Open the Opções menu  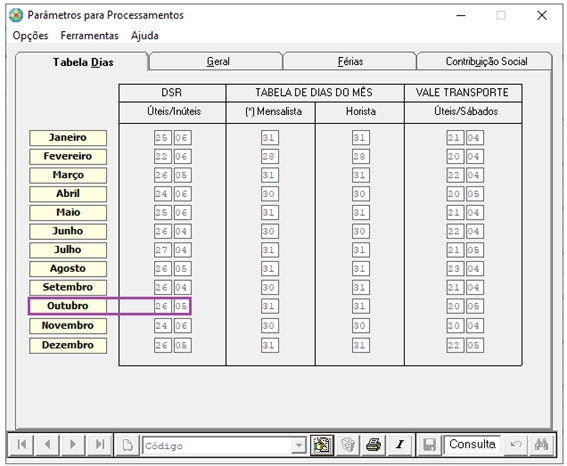[30, 35]
